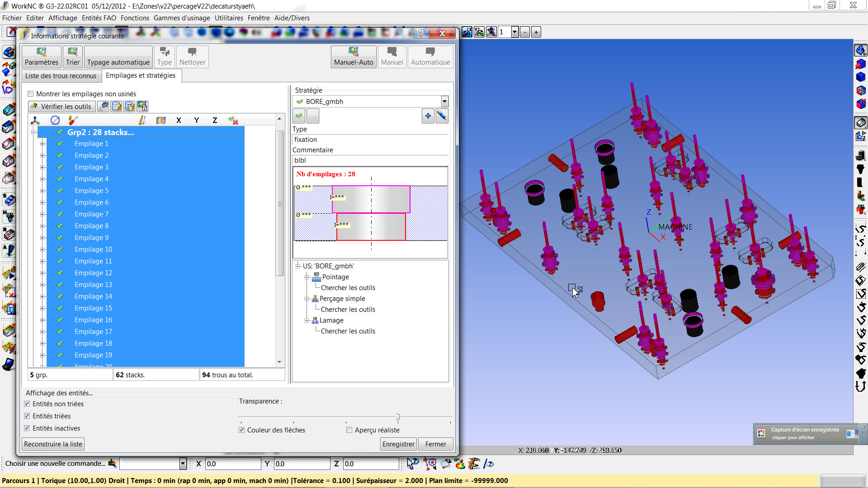The image size is (868, 488).
Task: Click the coordinate-axis column header icon
Action: [x=35, y=120]
